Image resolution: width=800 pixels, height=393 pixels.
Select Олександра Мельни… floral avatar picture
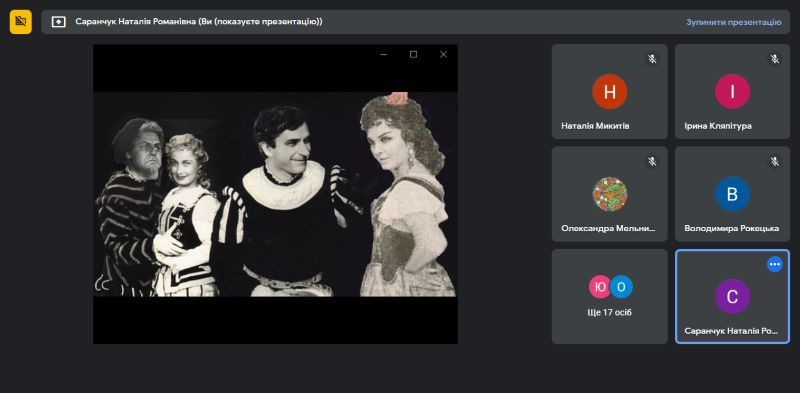point(609,194)
